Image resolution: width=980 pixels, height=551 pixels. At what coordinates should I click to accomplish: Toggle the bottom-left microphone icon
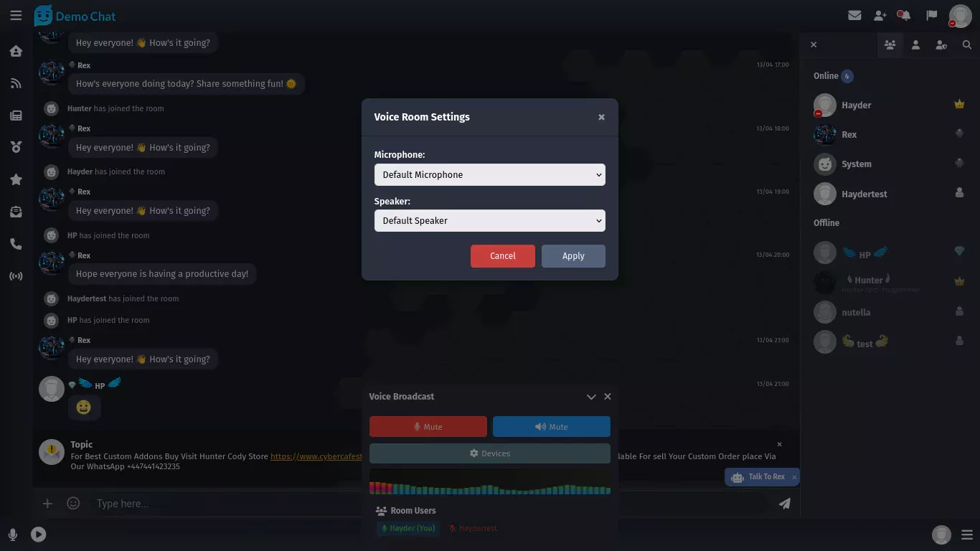12,534
